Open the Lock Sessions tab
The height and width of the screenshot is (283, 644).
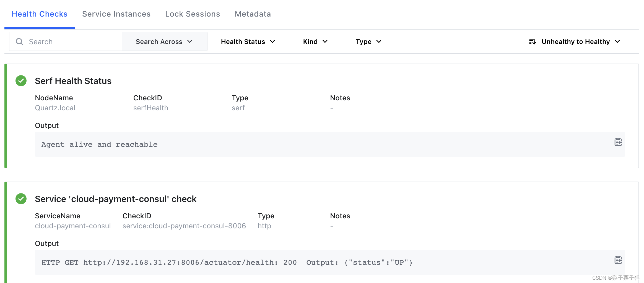click(193, 14)
